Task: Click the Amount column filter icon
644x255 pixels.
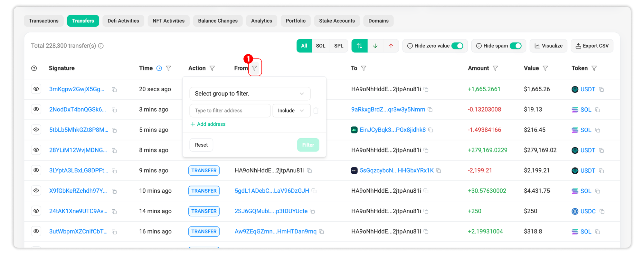Action: coord(495,68)
